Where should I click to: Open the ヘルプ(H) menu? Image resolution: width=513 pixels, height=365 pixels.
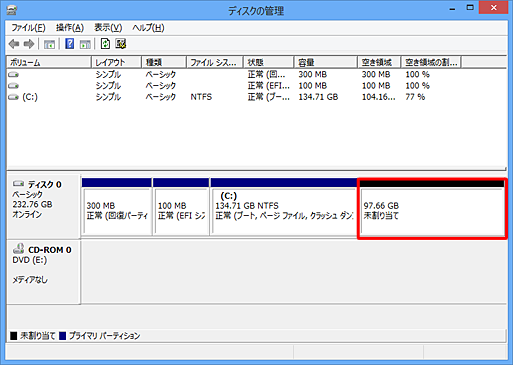point(148,28)
